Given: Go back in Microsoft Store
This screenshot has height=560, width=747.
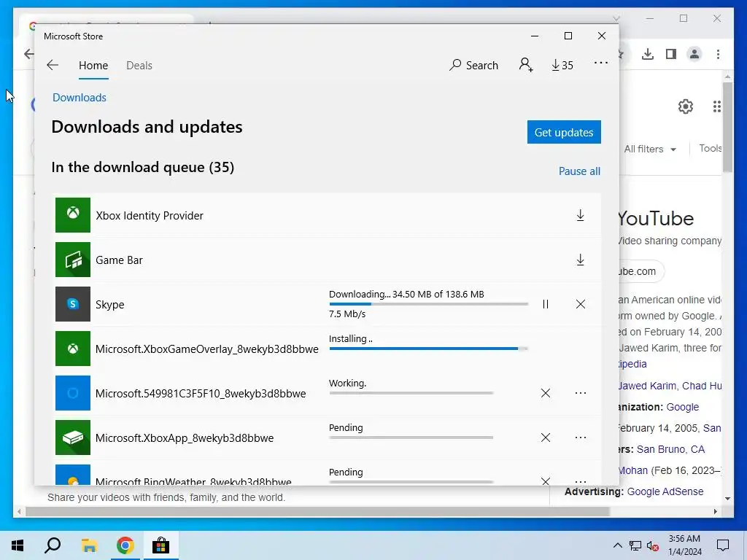Looking at the screenshot, I should click(53, 65).
